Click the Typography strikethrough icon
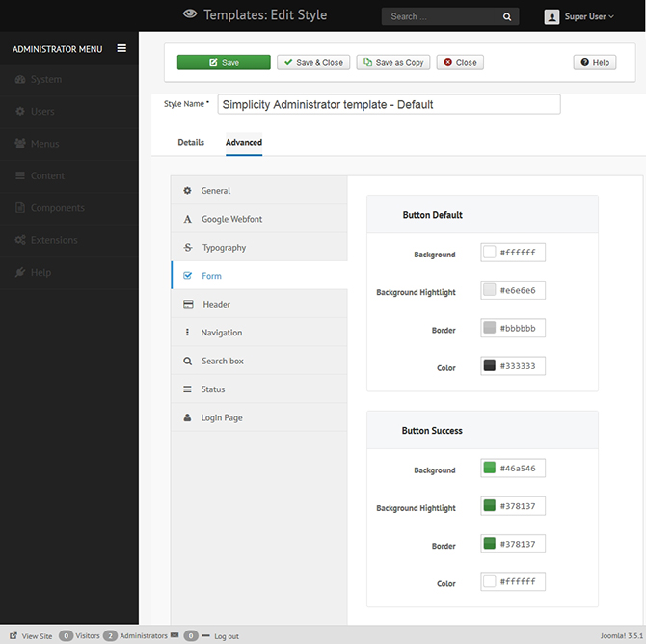 click(188, 247)
